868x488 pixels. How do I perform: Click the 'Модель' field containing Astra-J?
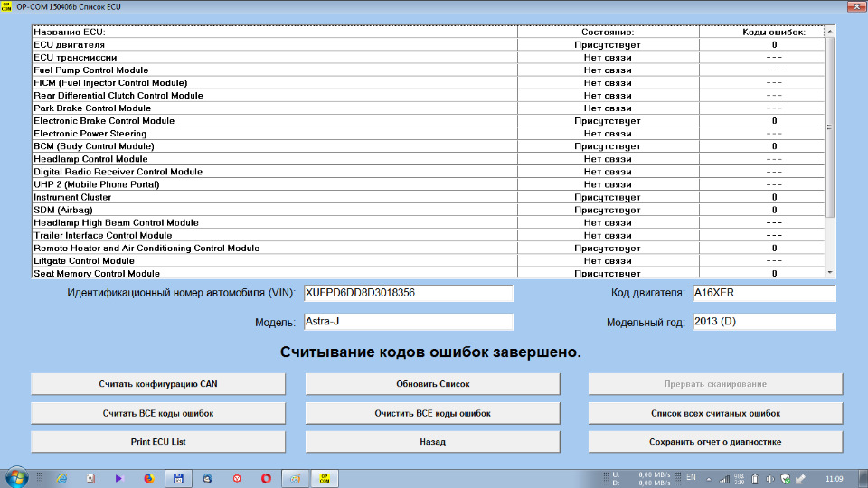coord(409,322)
